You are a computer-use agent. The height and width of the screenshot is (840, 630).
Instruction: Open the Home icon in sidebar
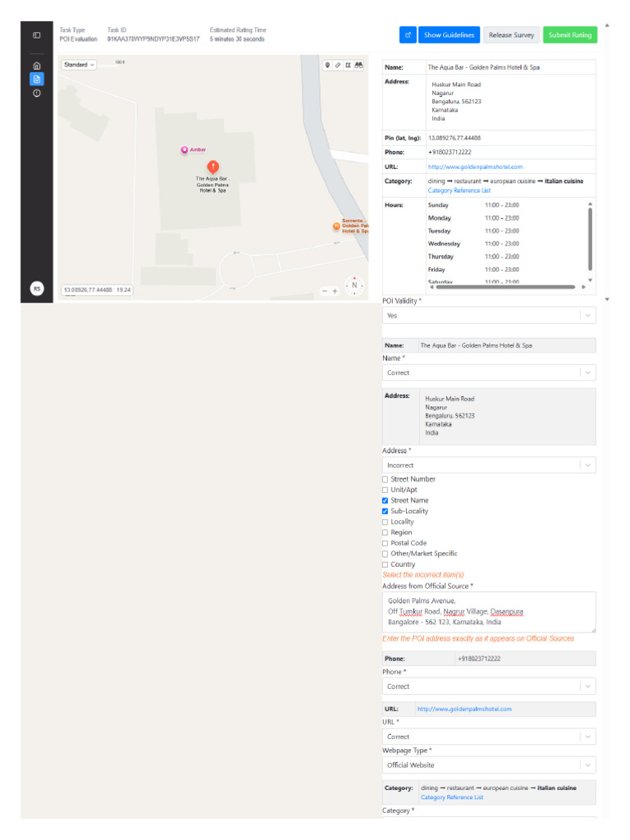(x=36, y=66)
